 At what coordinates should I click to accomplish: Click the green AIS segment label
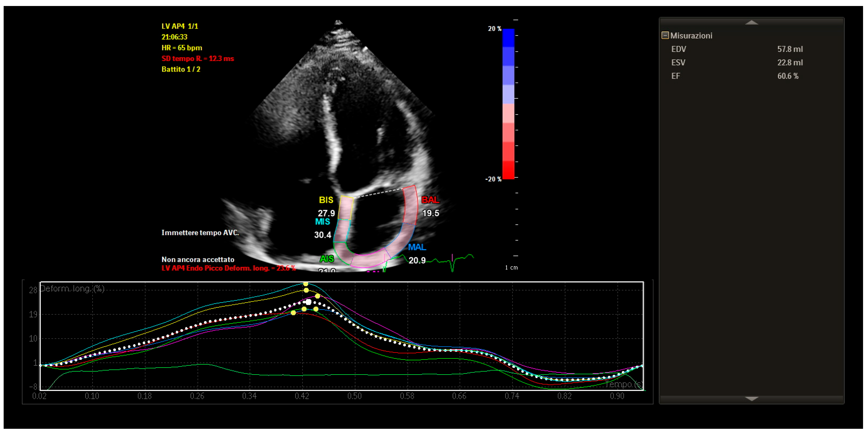pos(326,259)
